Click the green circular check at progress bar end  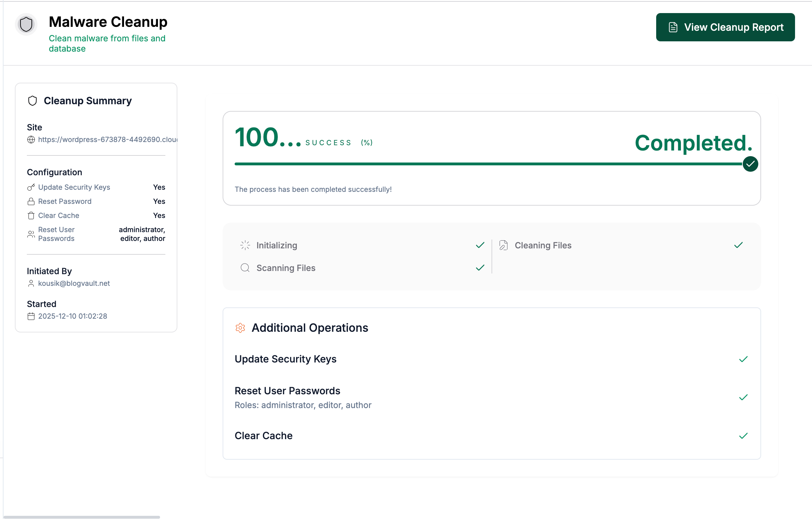(x=751, y=164)
